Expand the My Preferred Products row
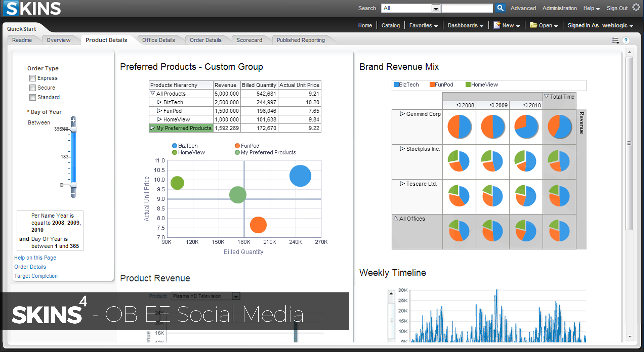The image size is (644, 352). (x=152, y=128)
